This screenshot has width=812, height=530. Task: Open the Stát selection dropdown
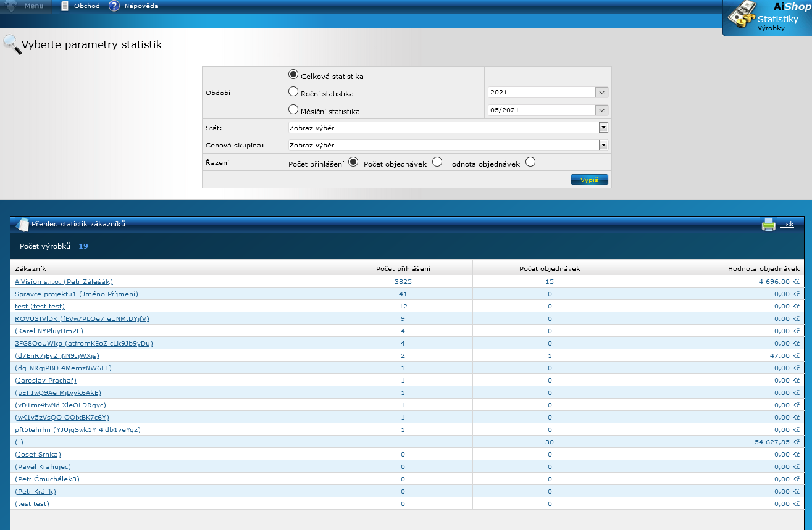point(448,128)
